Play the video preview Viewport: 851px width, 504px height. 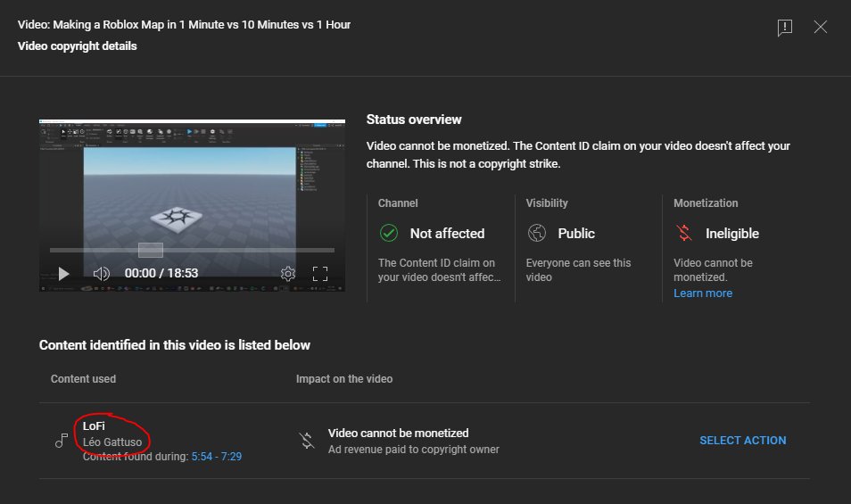[x=63, y=274]
